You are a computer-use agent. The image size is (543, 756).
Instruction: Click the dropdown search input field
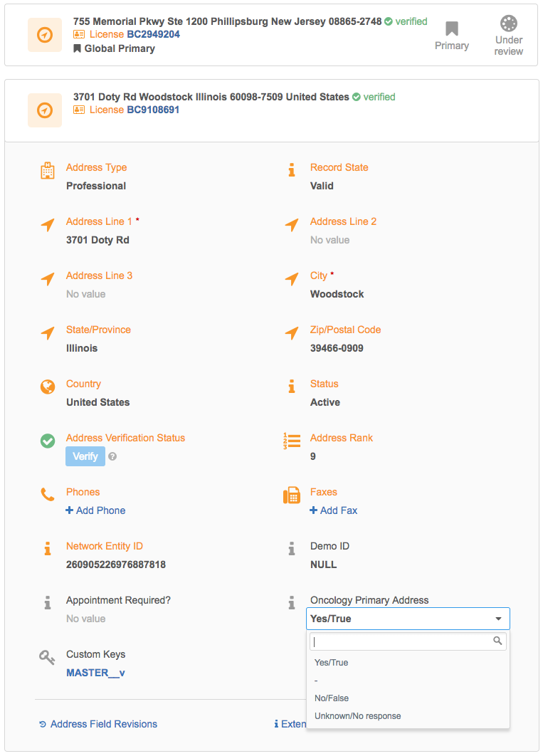(402, 641)
